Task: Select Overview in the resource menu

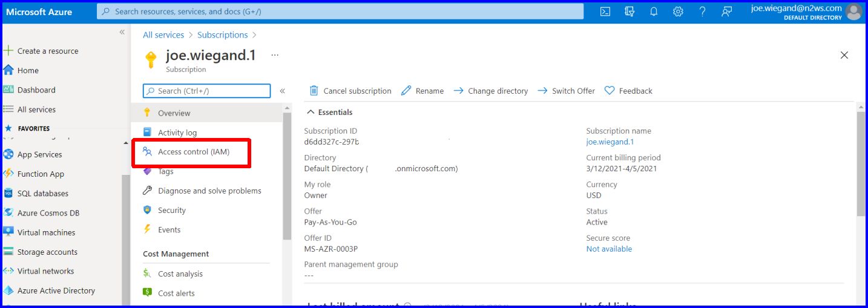Action: tap(206, 113)
